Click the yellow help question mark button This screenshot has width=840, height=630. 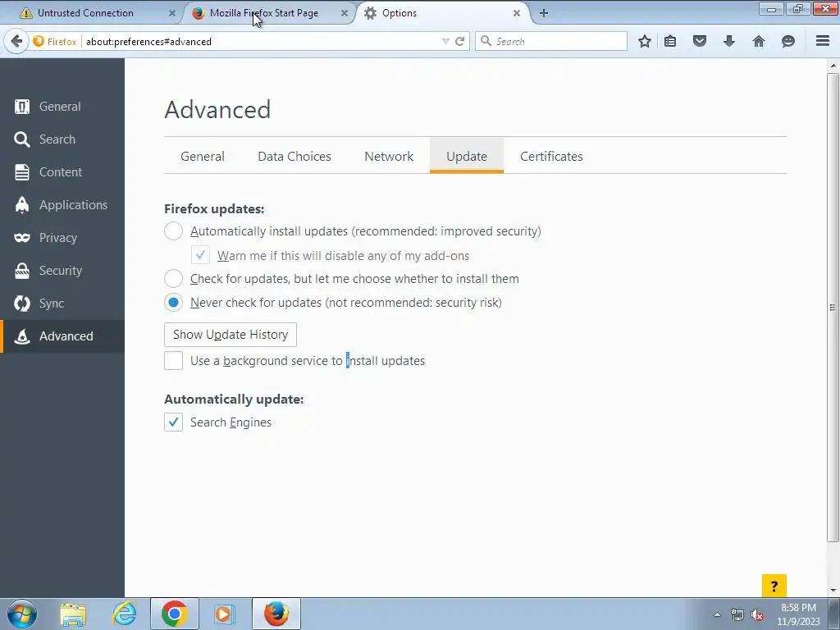pos(774,586)
